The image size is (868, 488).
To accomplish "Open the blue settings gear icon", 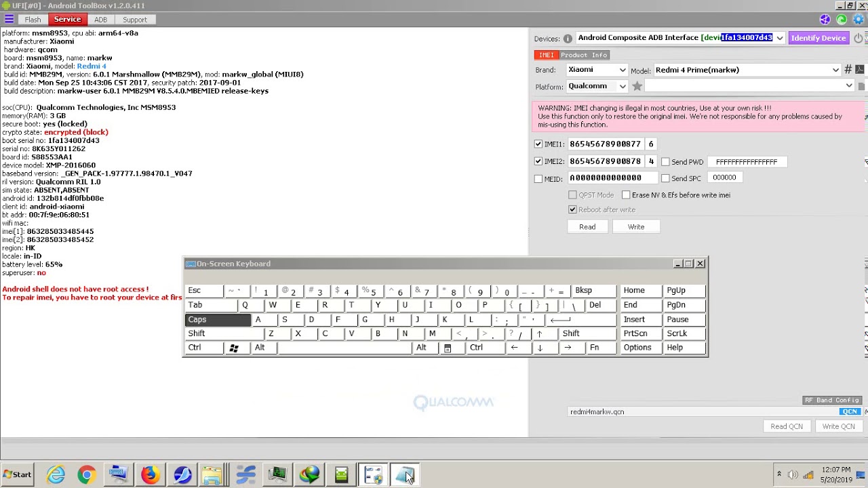I will click(x=859, y=20).
